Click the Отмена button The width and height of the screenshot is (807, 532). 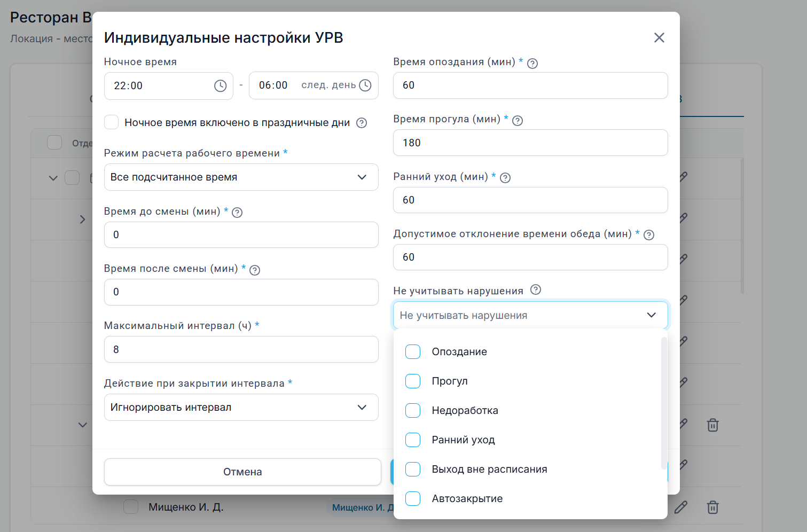pyautogui.click(x=242, y=472)
